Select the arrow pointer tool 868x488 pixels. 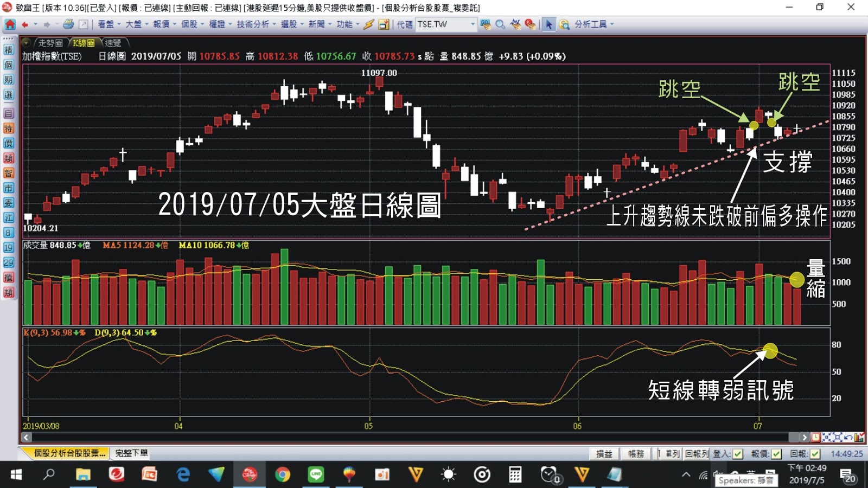548,24
